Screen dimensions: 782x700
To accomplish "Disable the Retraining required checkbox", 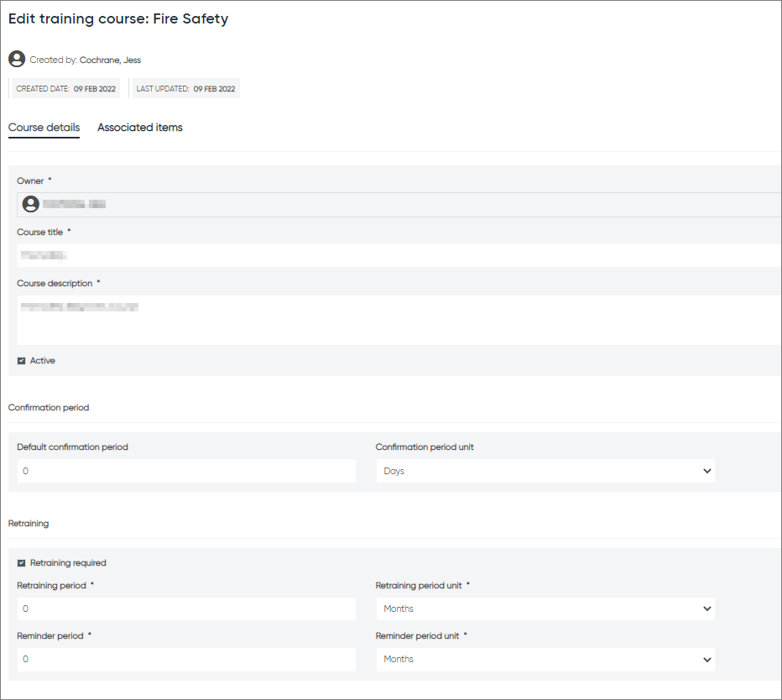I will [x=20, y=562].
